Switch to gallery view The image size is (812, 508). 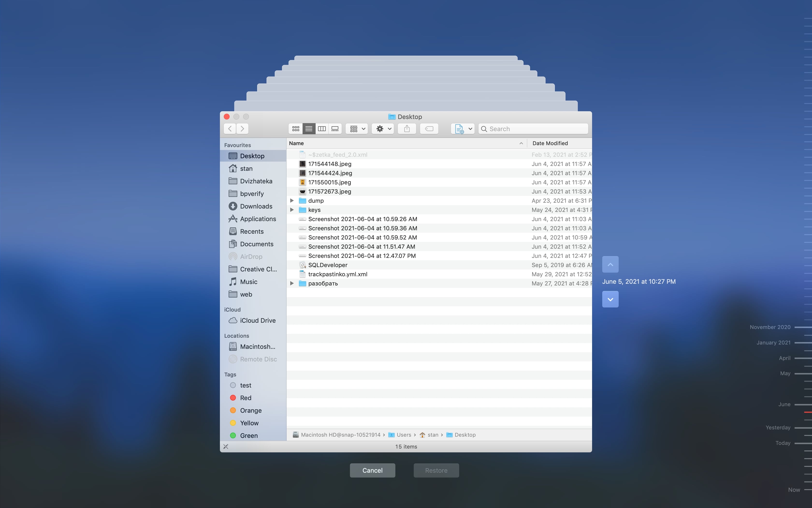[x=335, y=129]
